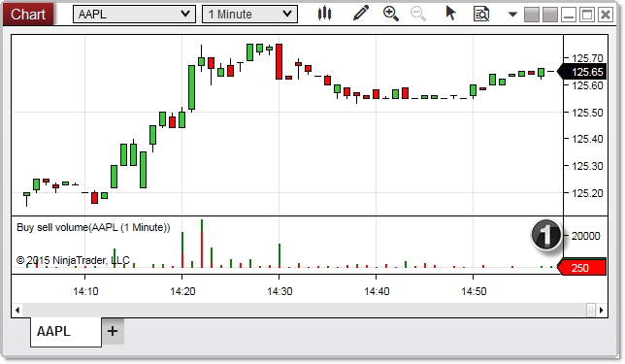Viewport: 625px width, 364px height.
Task: Click the Buy sell volume indicator label
Action: (93, 227)
